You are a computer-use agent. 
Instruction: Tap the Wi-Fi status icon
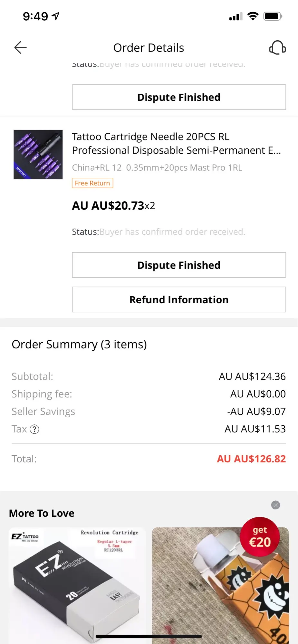pyautogui.click(x=253, y=16)
